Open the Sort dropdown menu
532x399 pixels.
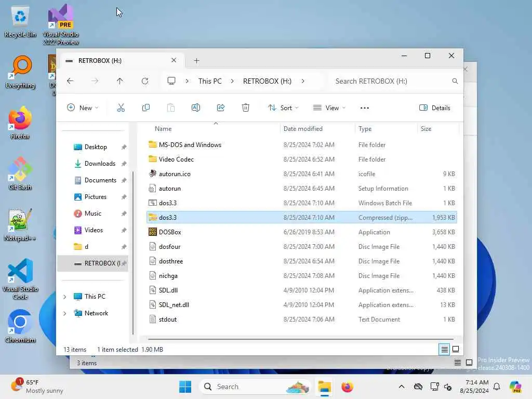[x=283, y=108]
